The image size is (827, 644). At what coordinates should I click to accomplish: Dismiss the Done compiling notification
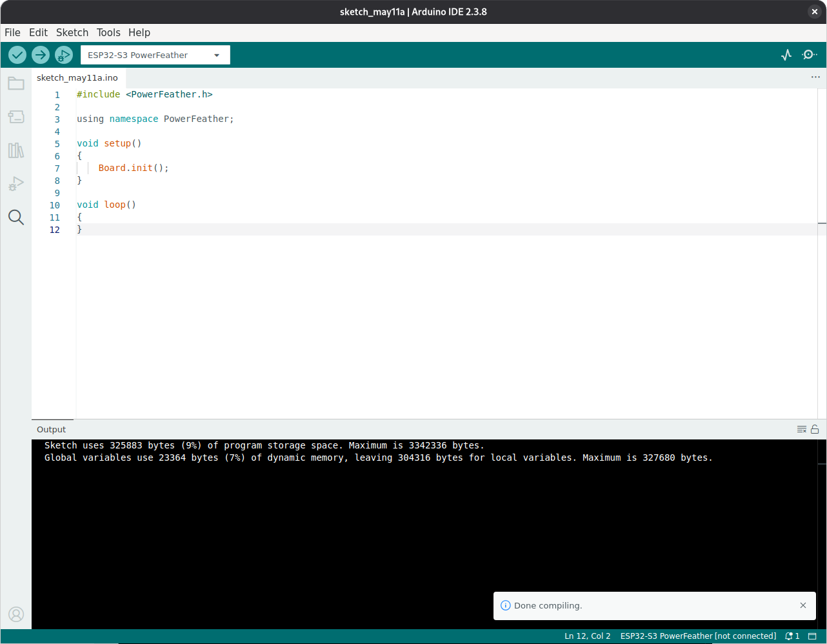pyautogui.click(x=803, y=605)
